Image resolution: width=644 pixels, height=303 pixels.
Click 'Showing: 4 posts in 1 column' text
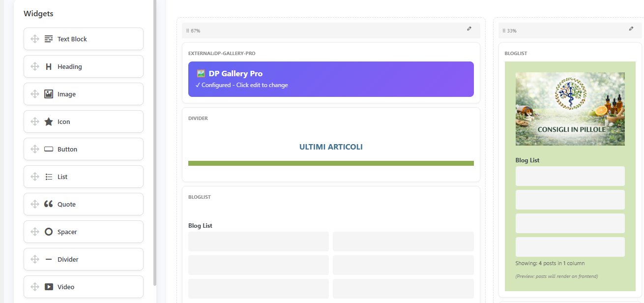coord(550,263)
